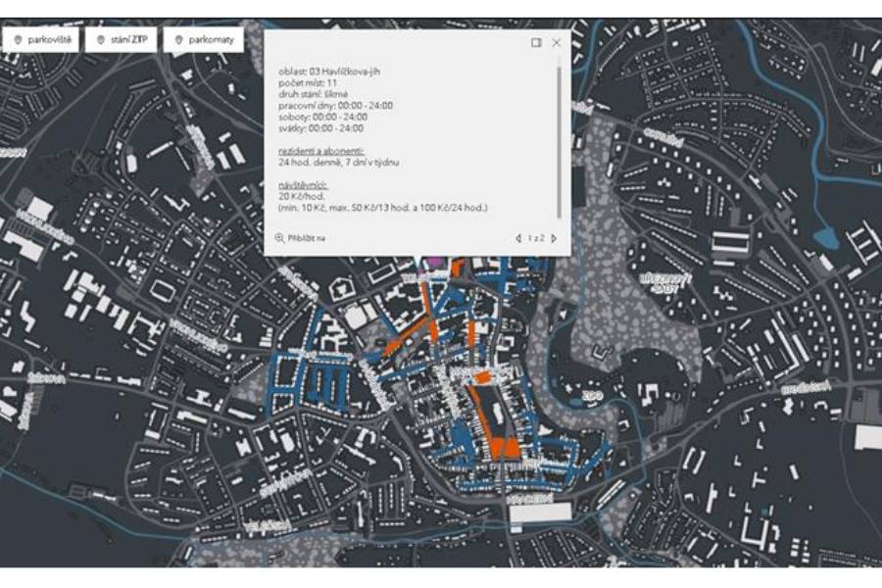Click the Přiblížit na zoom link
Screen dimensions: 882x588
pyautogui.click(x=306, y=237)
